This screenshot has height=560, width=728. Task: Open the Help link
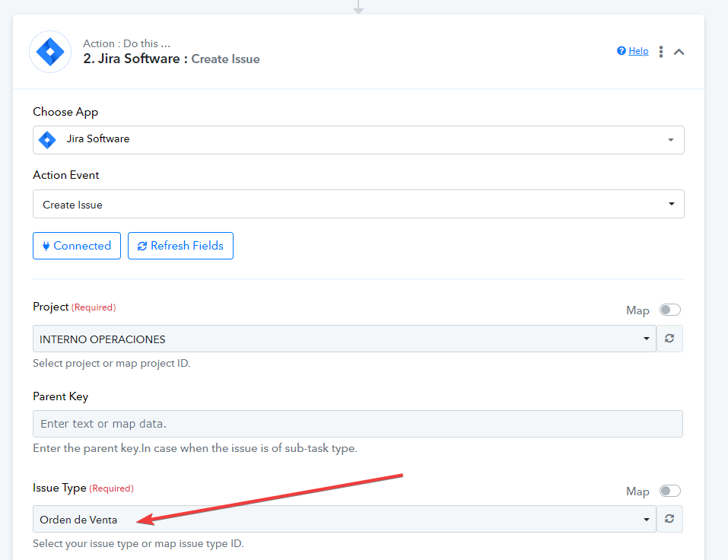pos(638,51)
